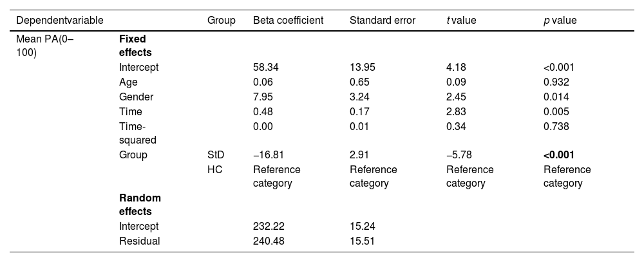Select the 'StD' group cell
The width and height of the screenshot is (644, 262).
(x=216, y=155)
